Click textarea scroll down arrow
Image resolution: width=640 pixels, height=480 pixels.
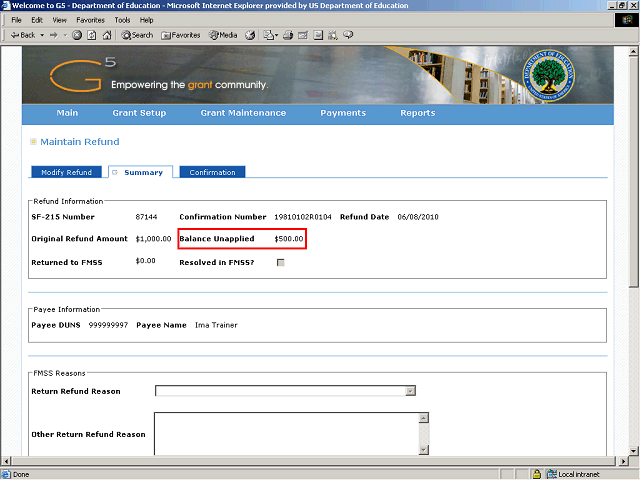[x=424, y=450]
